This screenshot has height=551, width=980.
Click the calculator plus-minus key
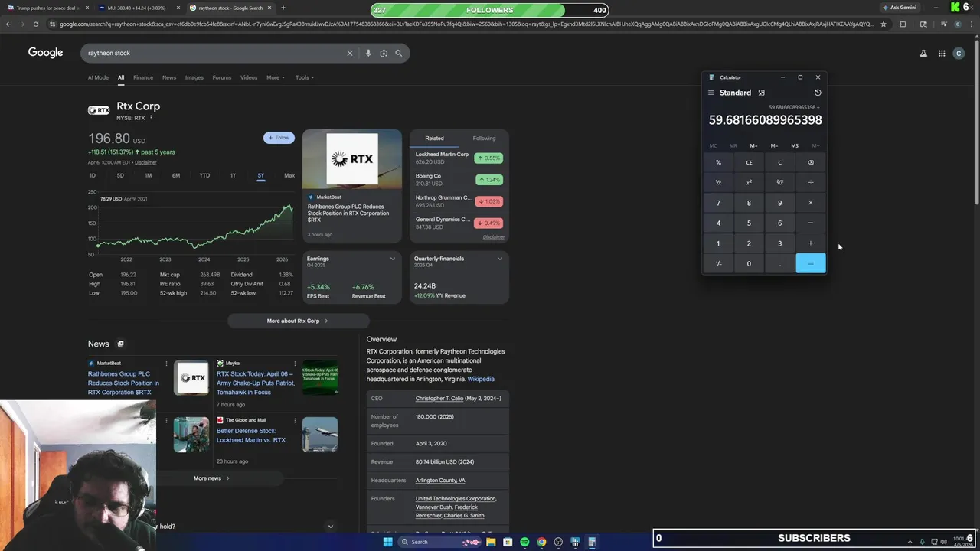point(718,263)
